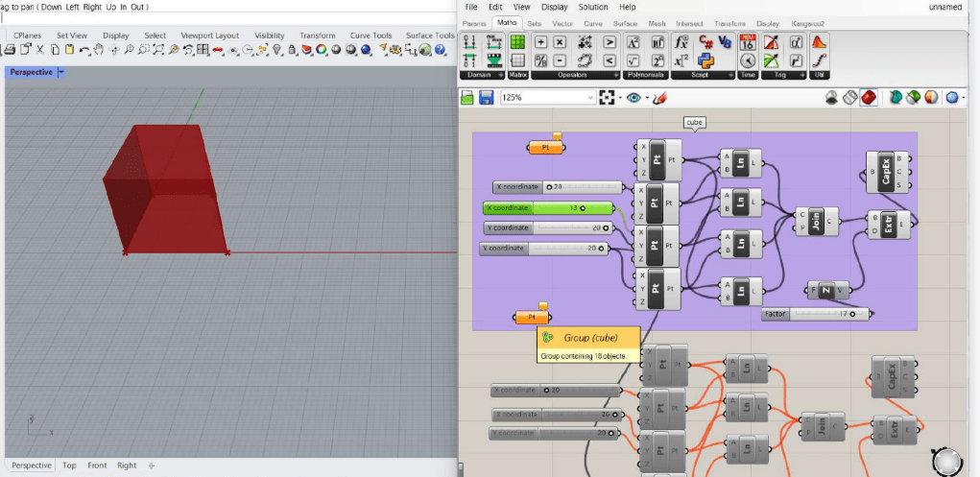Screen dimensions: 980x477
Task: Expand the preview eye options arrow
Action: tap(645, 98)
